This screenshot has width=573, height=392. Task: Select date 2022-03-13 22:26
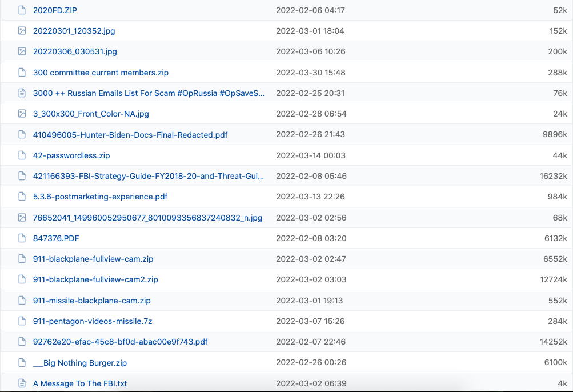310,197
